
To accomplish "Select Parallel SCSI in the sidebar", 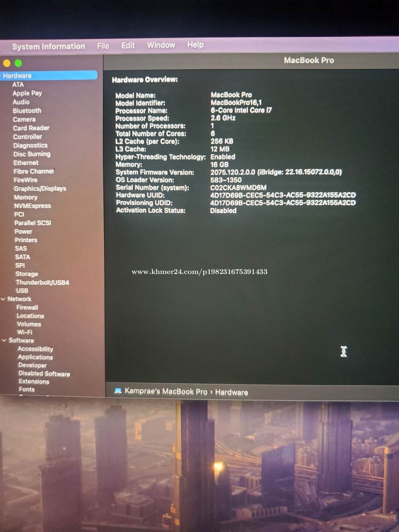I will pos(33,223).
